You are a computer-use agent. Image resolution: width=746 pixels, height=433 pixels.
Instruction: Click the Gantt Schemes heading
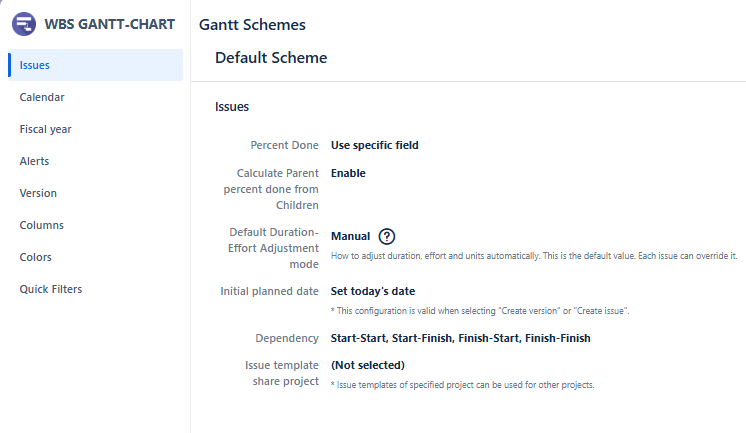pyautogui.click(x=252, y=25)
